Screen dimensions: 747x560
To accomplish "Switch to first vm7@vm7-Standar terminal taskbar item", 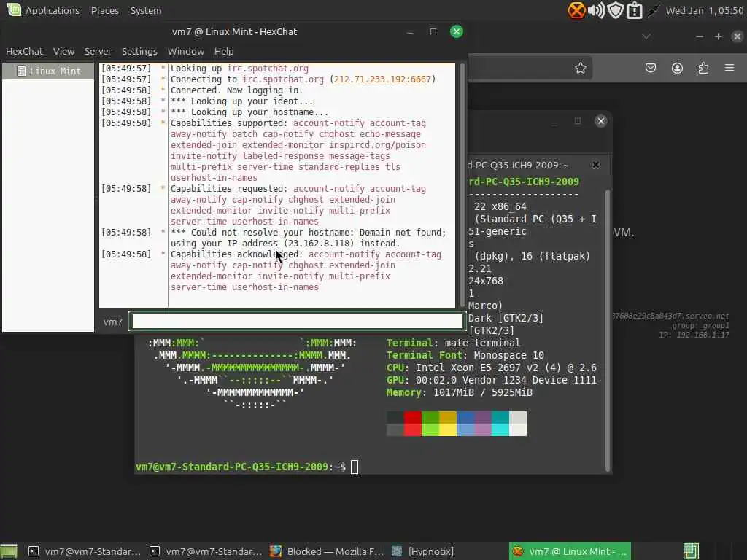I will pos(85,551).
